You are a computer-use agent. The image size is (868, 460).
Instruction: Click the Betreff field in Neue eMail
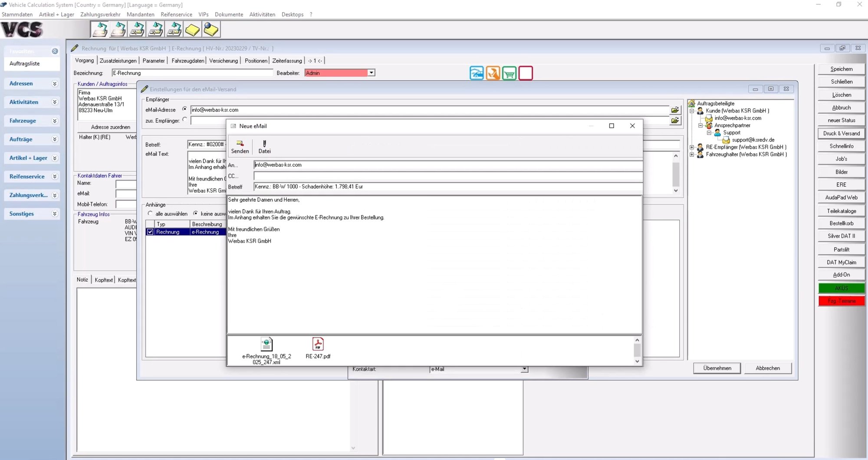(x=448, y=187)
